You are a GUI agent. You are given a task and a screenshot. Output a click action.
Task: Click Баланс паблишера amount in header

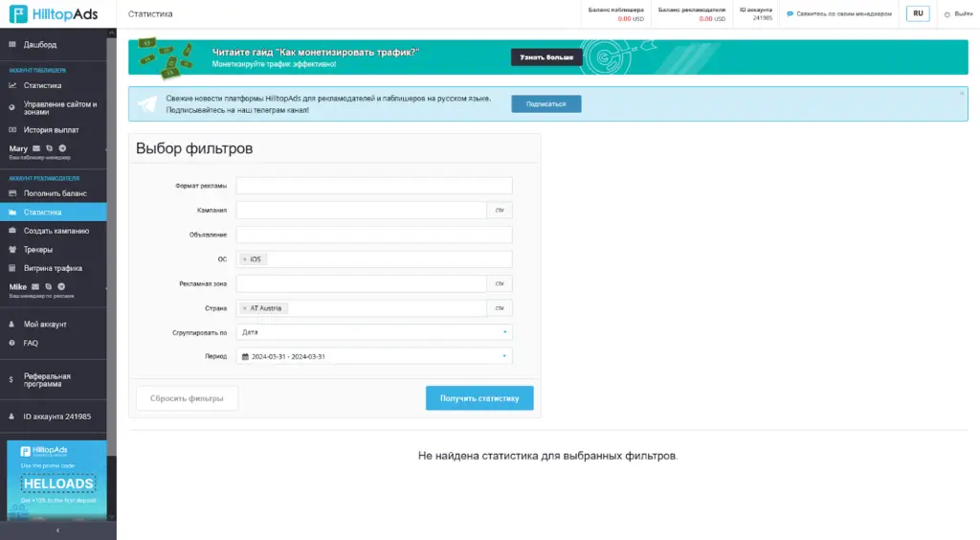click(x=631, y=19)
